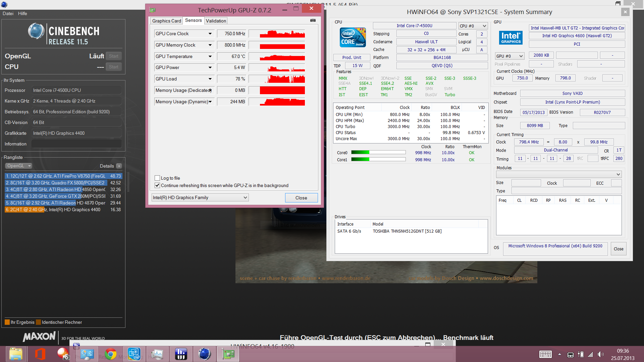Click the GPU-Z graphics card taskbar icon
644x362 pixels.
tap(228, 354)
